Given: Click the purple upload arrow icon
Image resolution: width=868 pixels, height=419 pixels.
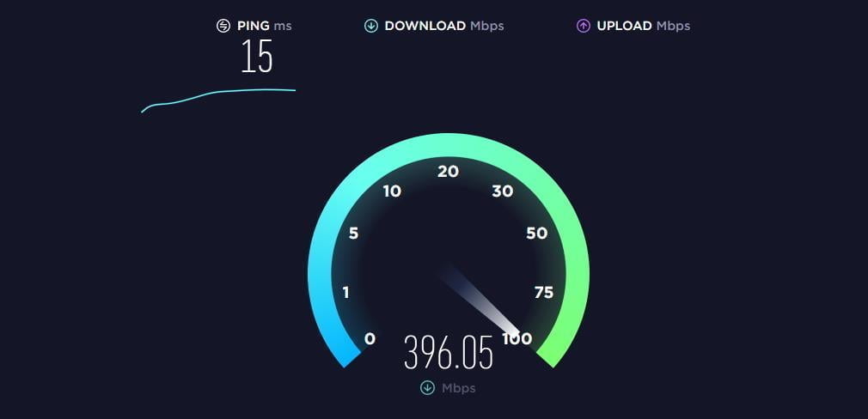Looking at the screenshot, I should (x=584, y=26).
